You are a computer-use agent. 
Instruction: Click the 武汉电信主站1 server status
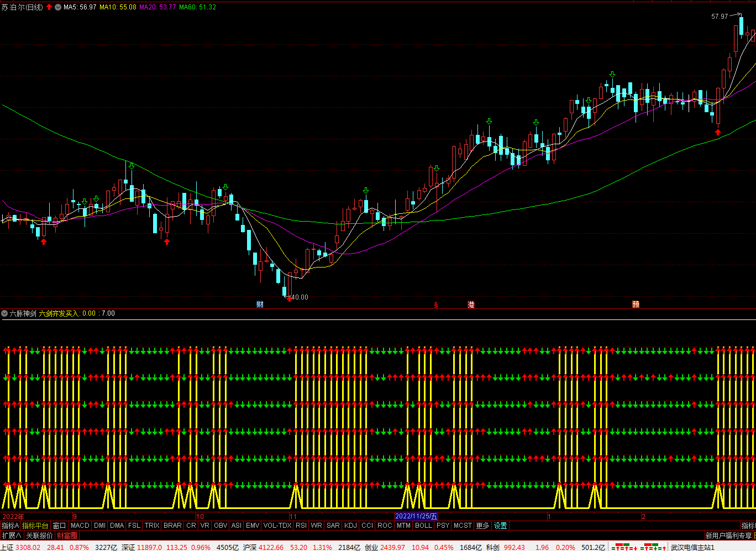(692, 547)
